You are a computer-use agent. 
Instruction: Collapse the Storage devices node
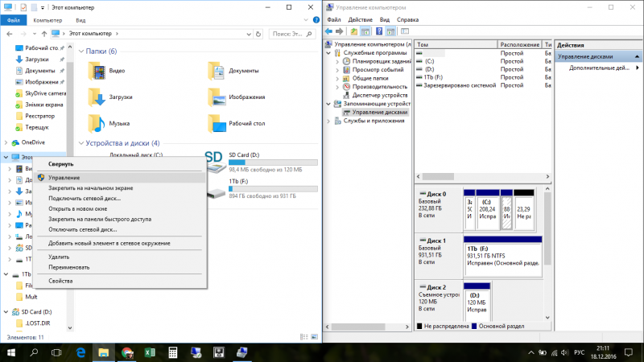coord(328,104)
